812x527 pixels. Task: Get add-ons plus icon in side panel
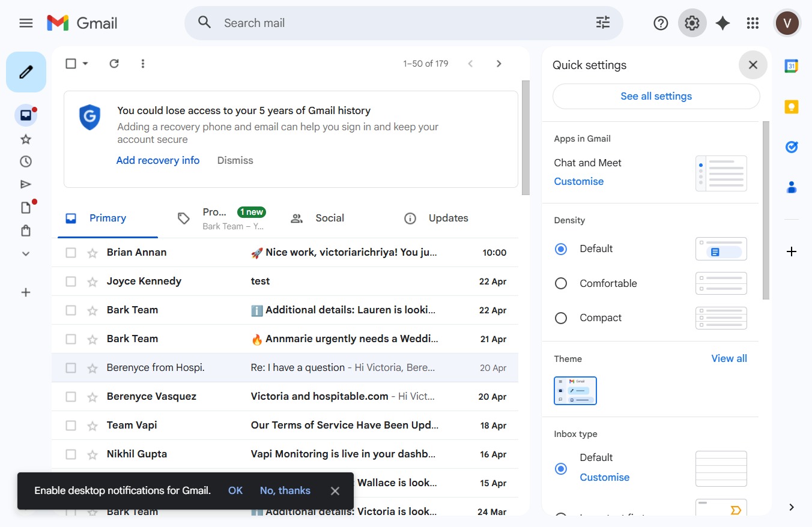(792, 251)
